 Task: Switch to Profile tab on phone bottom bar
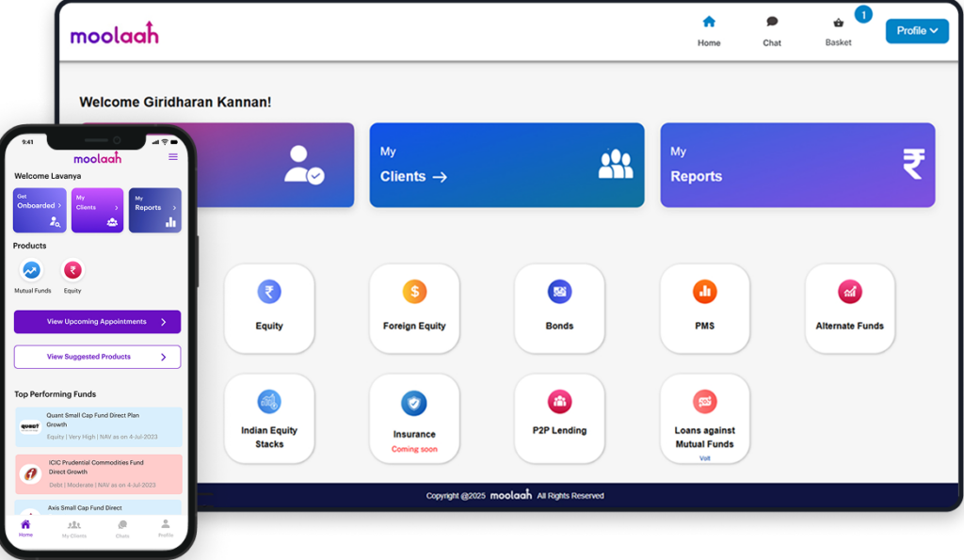(x=166, y=527)
